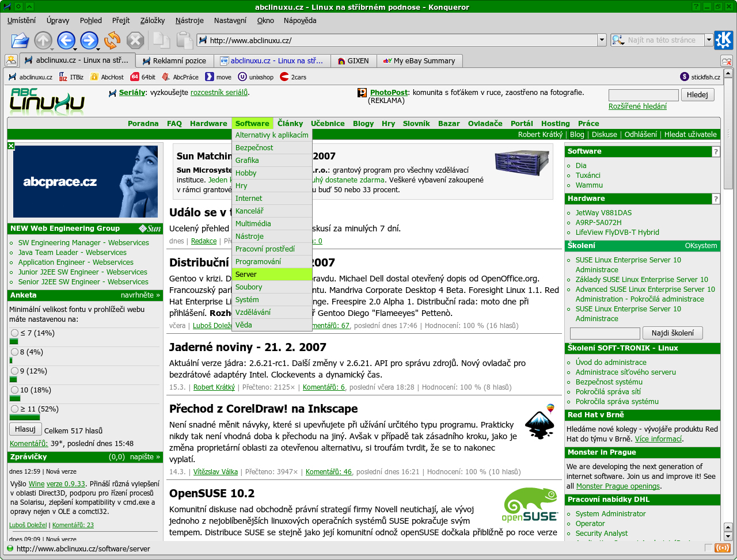The height and width of the screenshot is (560, 737).
Task: Click the site search text field
Action: click(x=643, y=95)
